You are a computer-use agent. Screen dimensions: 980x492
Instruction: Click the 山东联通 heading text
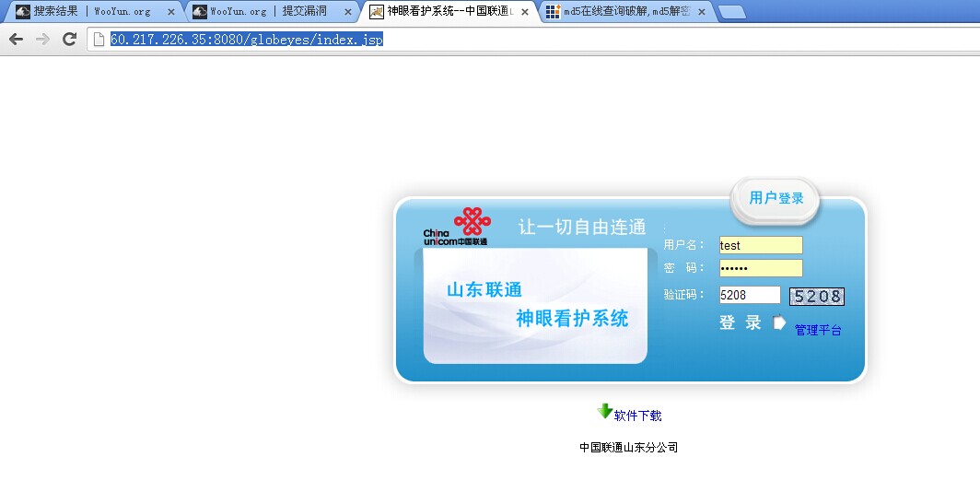pos(484,290)
